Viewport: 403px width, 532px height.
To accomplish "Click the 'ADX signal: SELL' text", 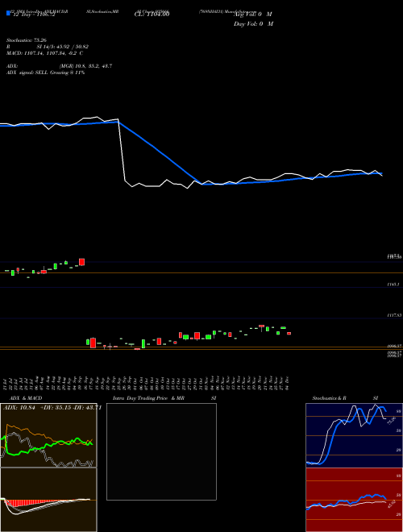I will click(x=45, y=73).
